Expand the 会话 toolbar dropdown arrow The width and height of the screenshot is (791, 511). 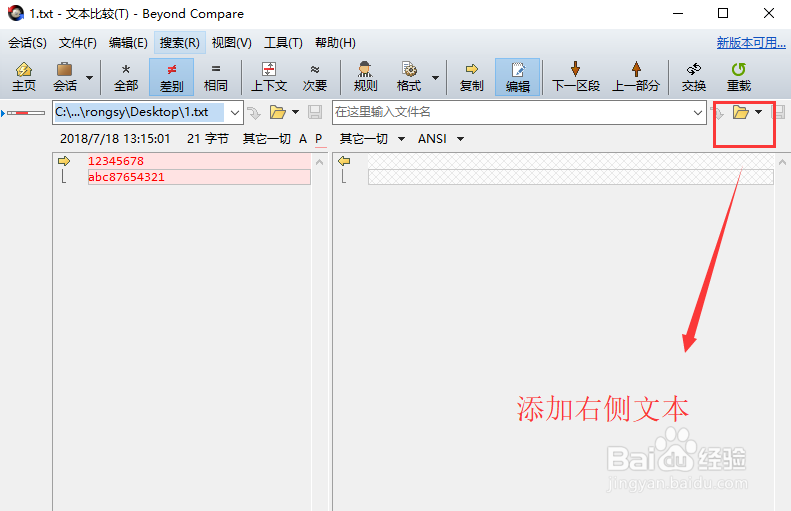[89, 78]
